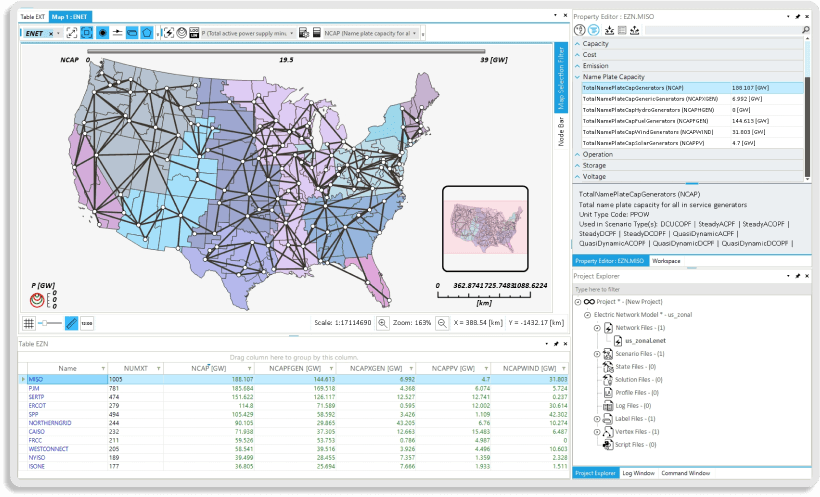Toggle the node circle display button
Screen dimensions: 820x497
102,33
